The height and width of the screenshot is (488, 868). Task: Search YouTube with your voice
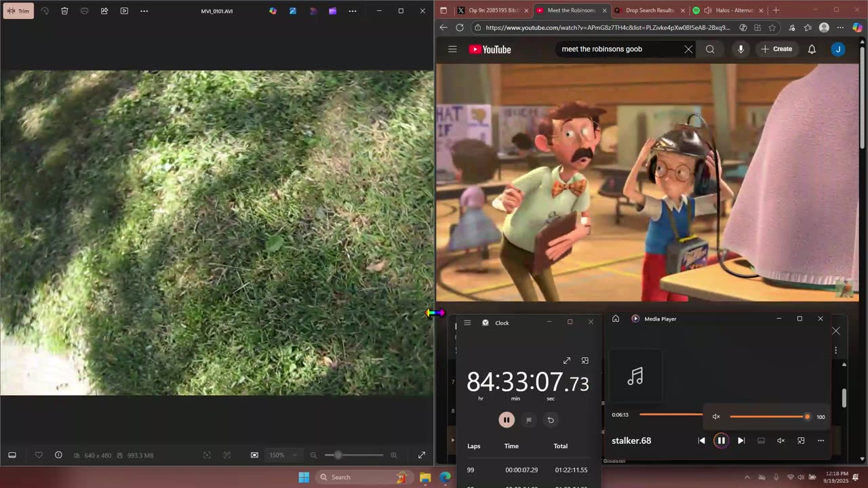tap(741, 49)
